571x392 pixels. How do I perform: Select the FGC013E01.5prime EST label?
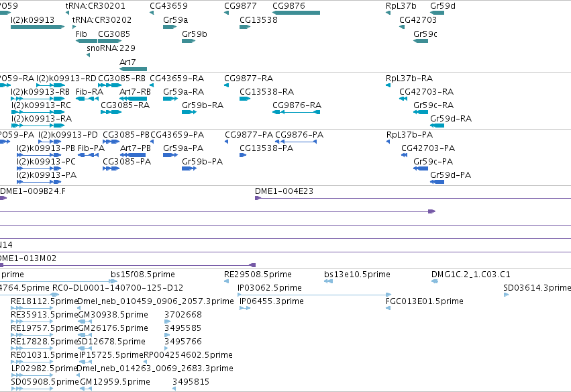pyautogui.click(x=425, y=301)
